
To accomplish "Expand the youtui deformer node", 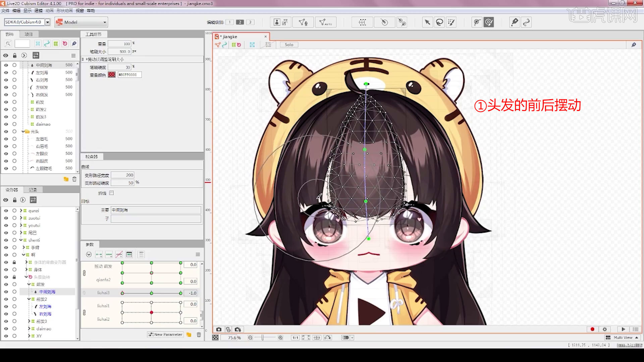I will click(21, 226).
